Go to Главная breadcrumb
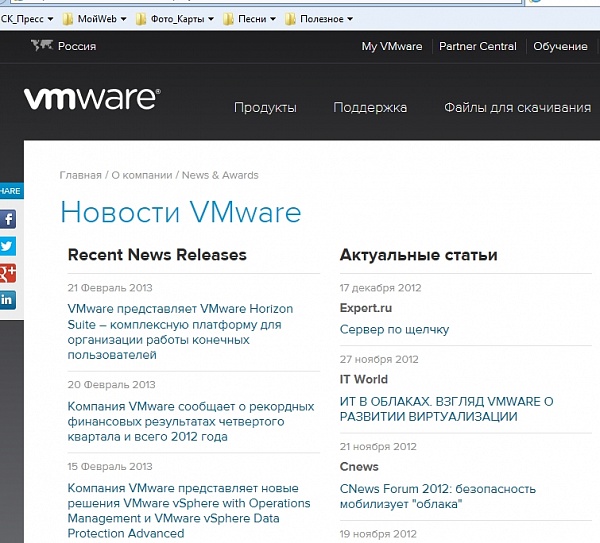Image resolution: width=600 pixels, height=543 pixels. [x=80, y=175]
